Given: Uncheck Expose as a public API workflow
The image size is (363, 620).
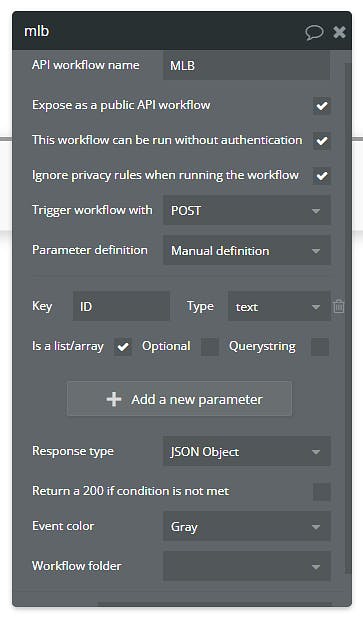Looking at the screenshot, I should [x=322, y=106].
